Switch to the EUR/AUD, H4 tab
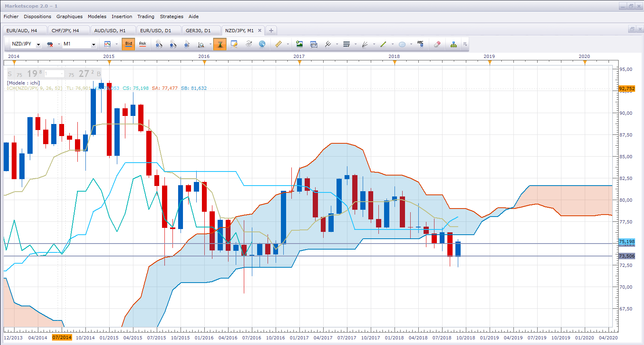The height and width of the screenshot is (345, 644). [x=25, y=31]
